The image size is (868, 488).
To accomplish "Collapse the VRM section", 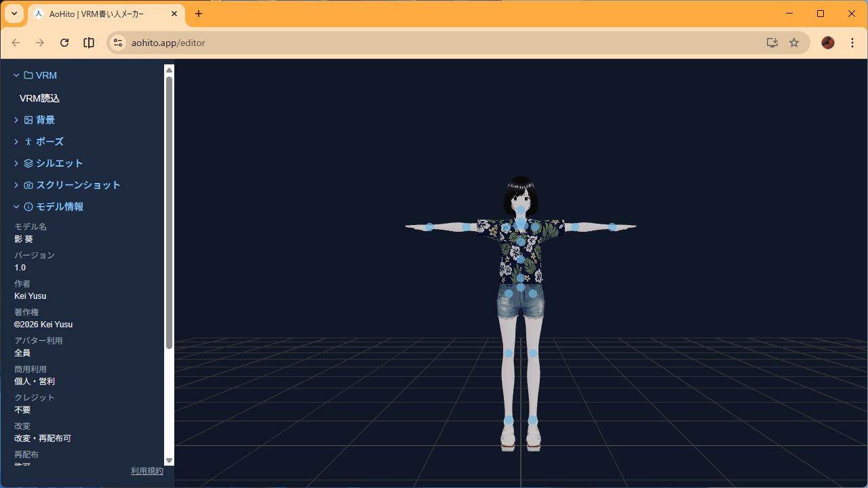I will [16, 75].
